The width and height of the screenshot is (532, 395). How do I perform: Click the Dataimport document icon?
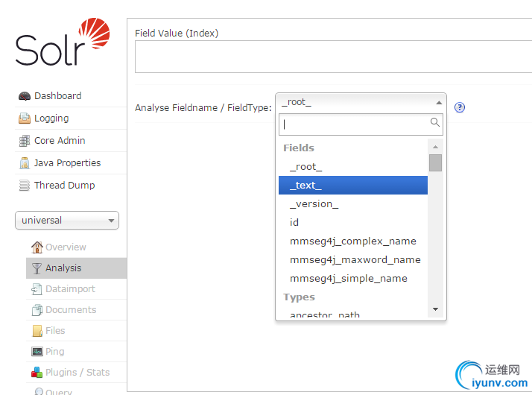point(37,289)
